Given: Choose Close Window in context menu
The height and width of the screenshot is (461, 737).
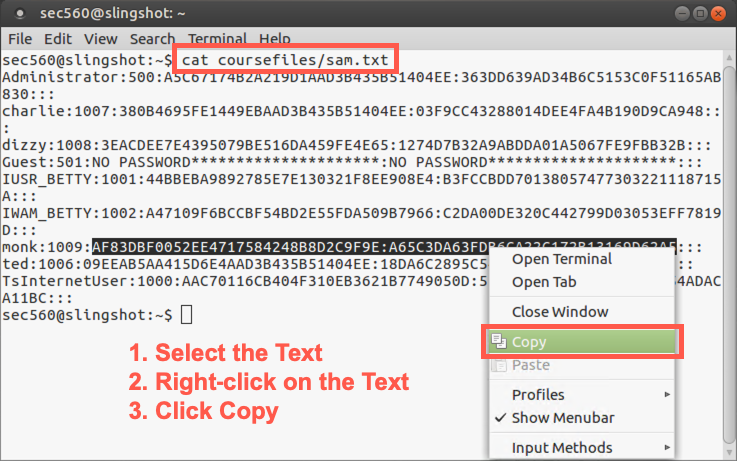Looking at the screenshot, I should click(x=582, y=312).
